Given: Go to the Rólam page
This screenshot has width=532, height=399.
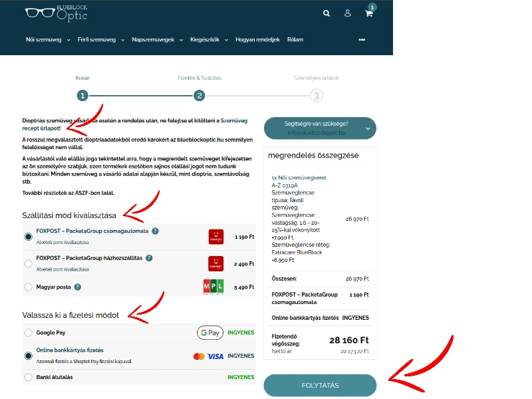Looking at the screenshot, I should 295,40.
